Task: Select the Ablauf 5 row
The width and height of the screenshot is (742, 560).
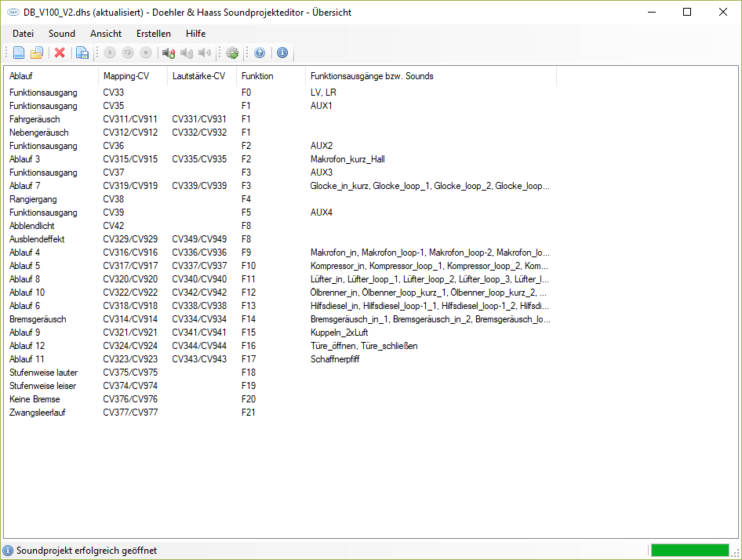Action: point(281,266)
